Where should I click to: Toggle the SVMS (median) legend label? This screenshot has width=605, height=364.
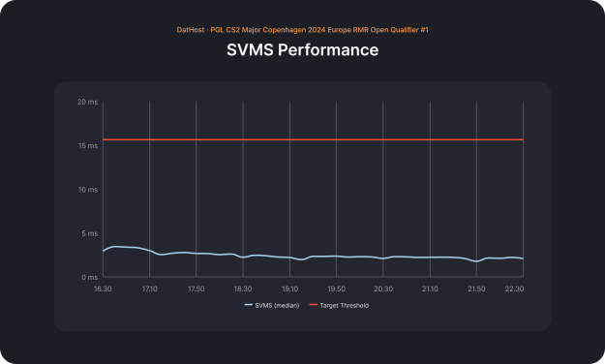click(x=277, y=305)
